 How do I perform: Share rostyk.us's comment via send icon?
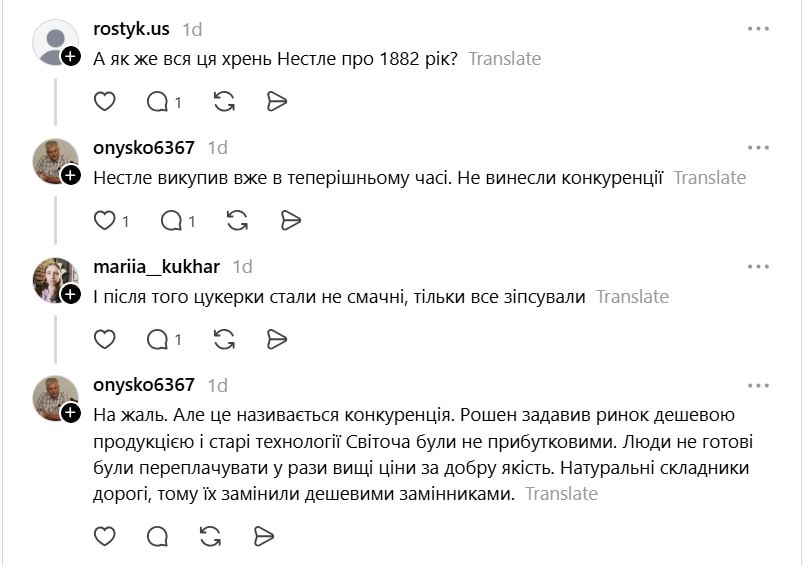[277, 101]
